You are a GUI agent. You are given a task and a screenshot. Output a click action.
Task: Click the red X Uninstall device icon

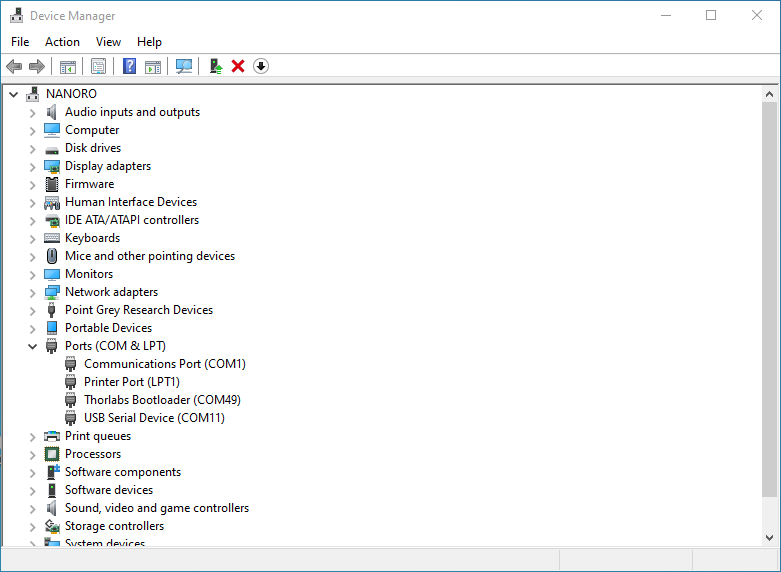[x=238, y=66]
